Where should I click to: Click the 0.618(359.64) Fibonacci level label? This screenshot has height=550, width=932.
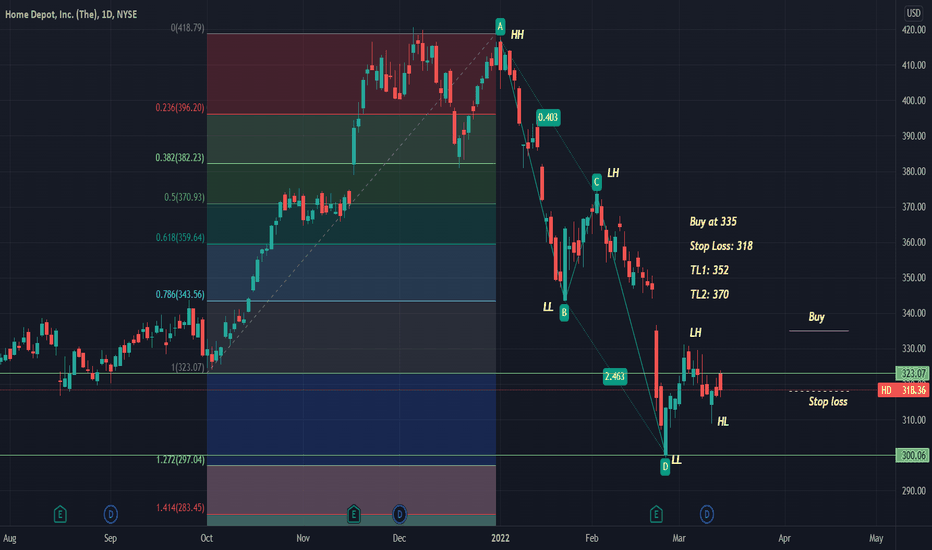click(x=180, y=237)
